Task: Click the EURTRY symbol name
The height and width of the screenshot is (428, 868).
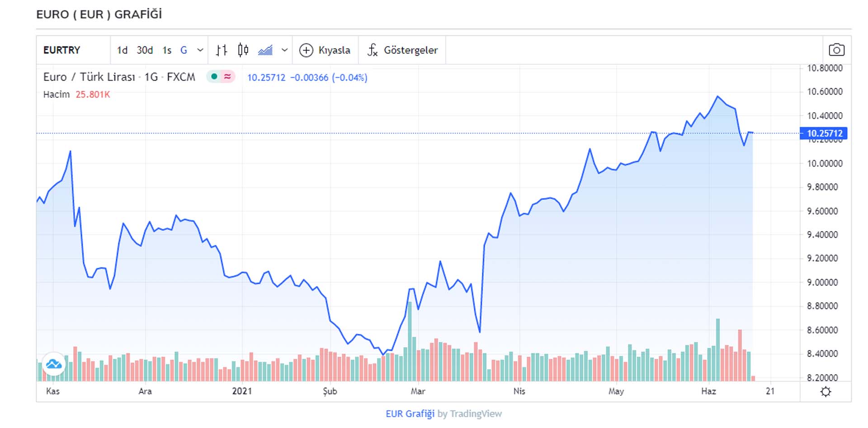Action: click(61, 50)
